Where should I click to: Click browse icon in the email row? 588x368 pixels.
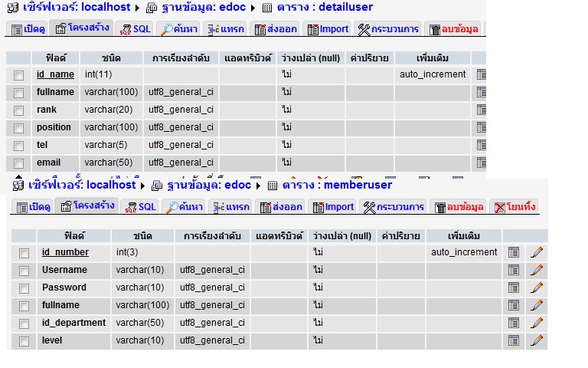(482, 163)
